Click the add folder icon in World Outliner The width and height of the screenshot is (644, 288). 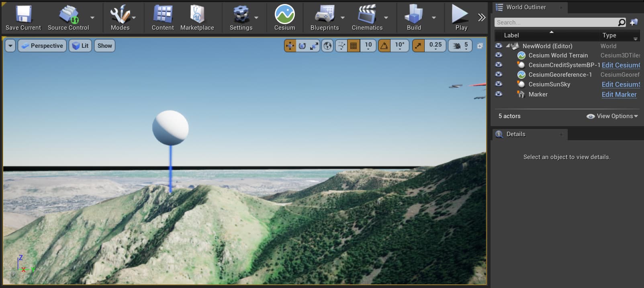click(x=634, y=22)
